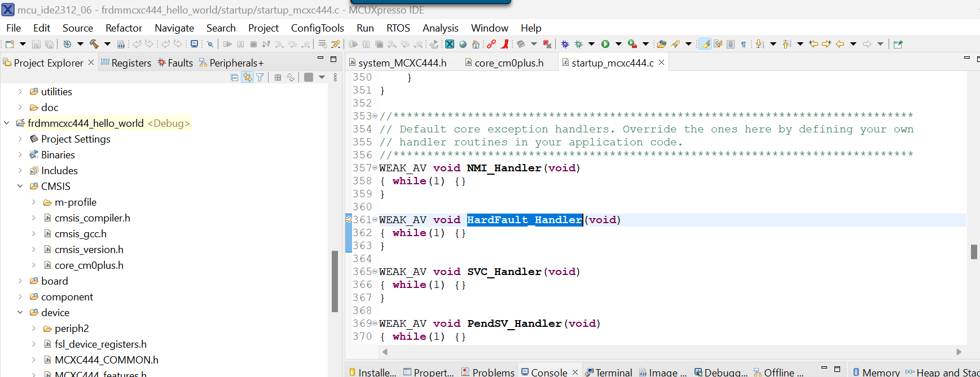Viewport: 980px width, 377px height.
Task: Collapse code fold at line 357
Action: (x=375, y=168)
